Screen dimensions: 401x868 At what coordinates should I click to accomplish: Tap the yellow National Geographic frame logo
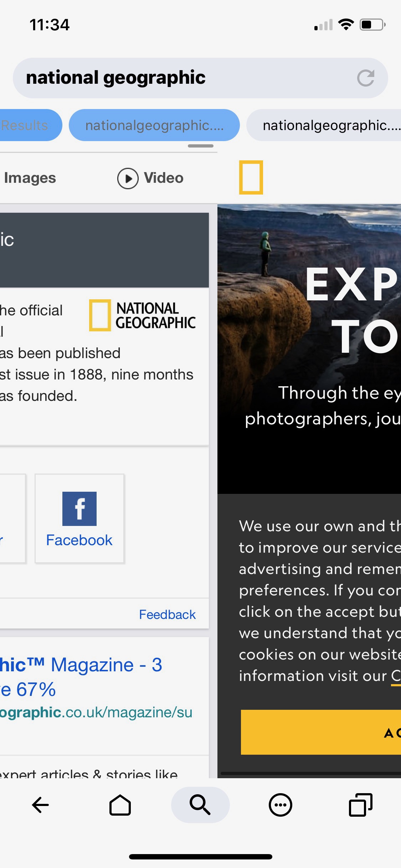(x=251, y=177)
